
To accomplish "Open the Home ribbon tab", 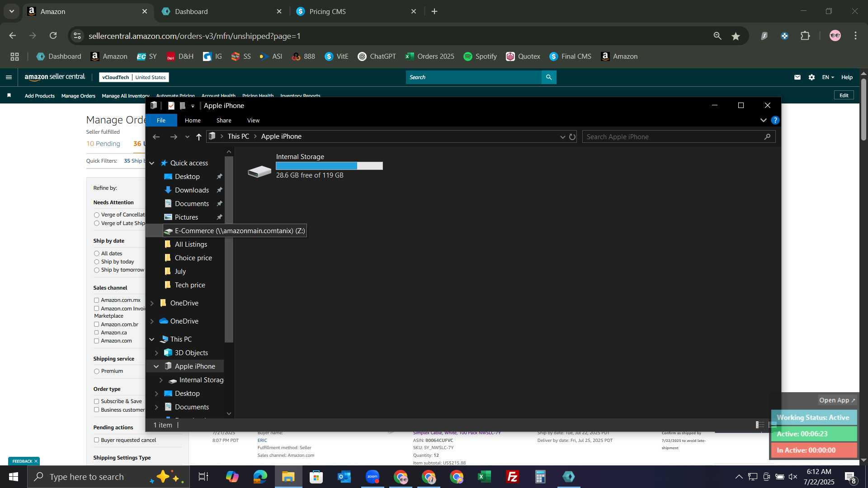I will [x=193, y=120].
